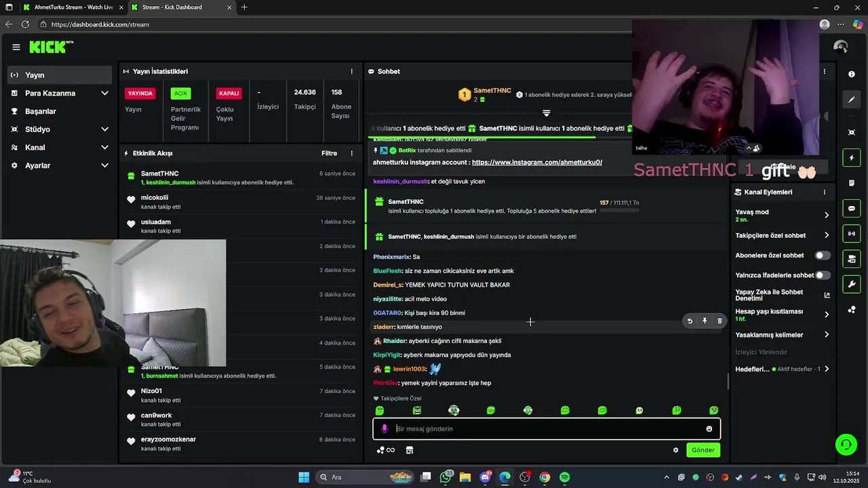Open Takipçilere özel sohbet chevron
This screenshot has width=868, height=488.
(x=827, y=235)
